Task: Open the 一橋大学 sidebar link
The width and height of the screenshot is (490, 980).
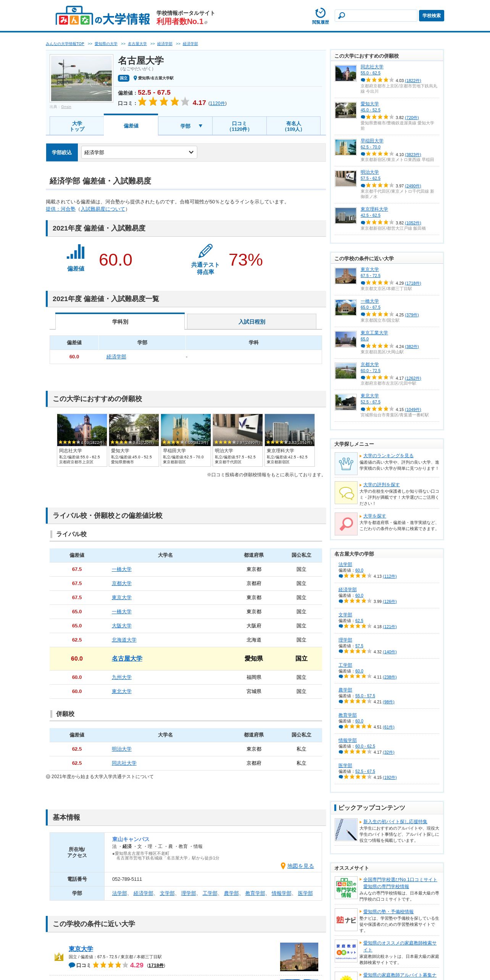Action: tap(370, 301)
